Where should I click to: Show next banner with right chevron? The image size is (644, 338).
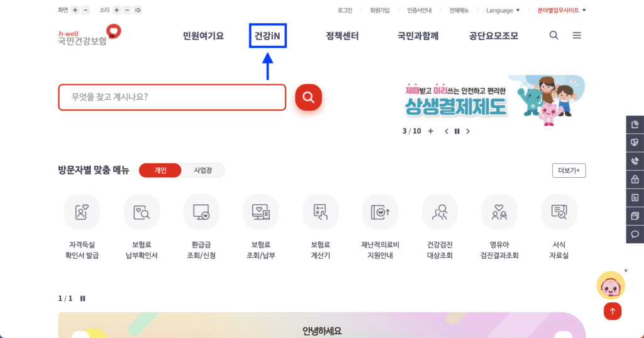point(468,131)
